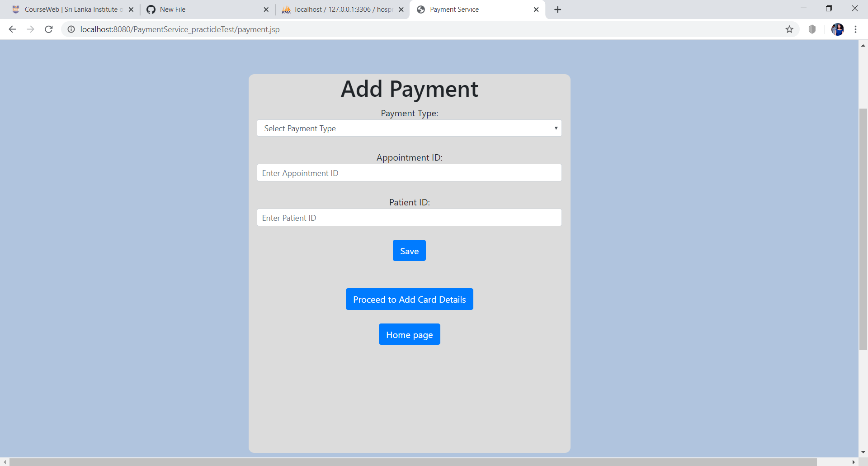This screenshot has height=466, width=868.
Task: Click the address bar URL
Action: coord(180,29)
